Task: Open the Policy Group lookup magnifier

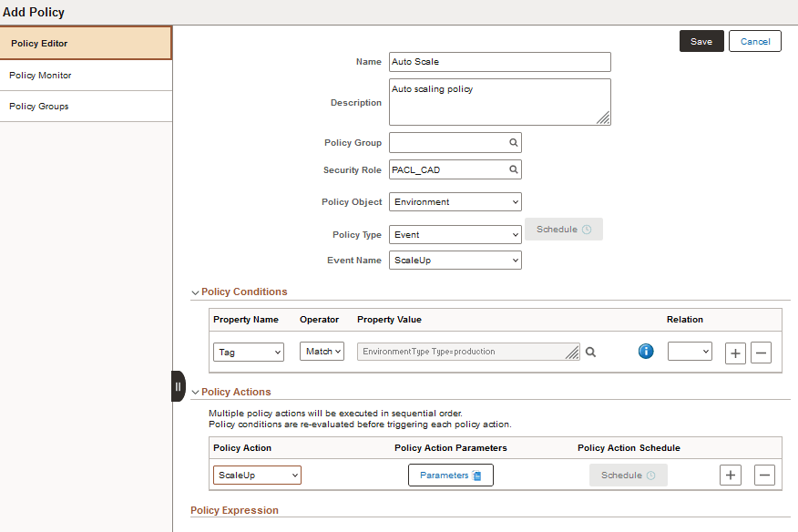Action: coord(515,142)
